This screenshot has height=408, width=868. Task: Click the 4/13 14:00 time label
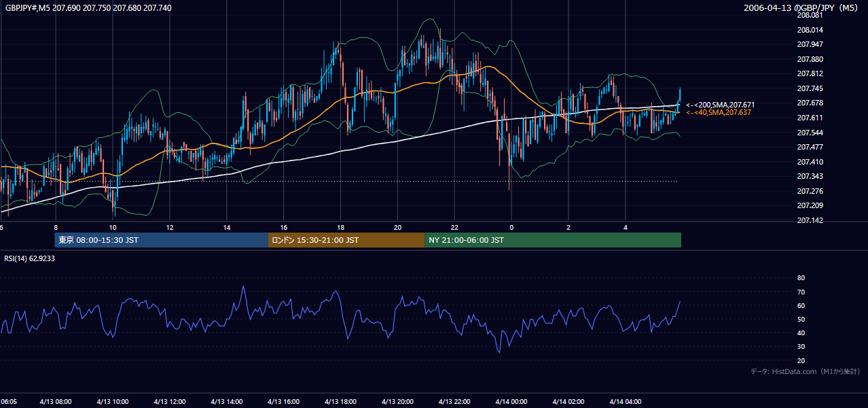(227, 401)
